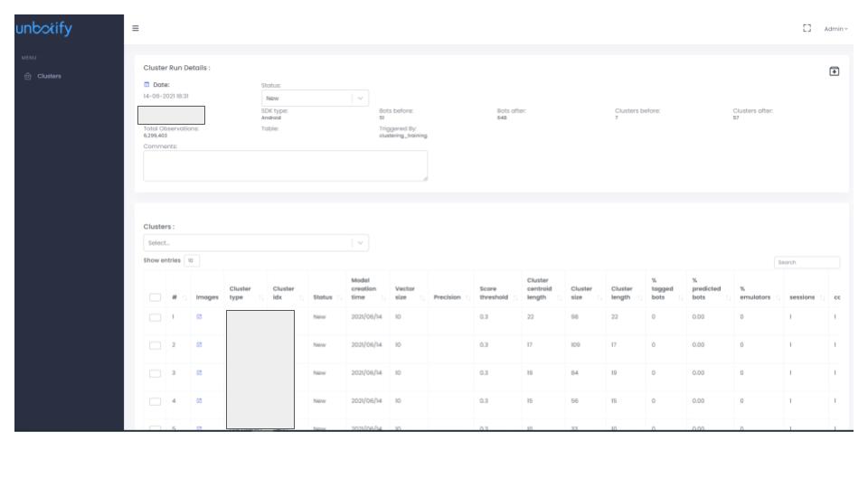Tick the select-all checkbox in table header
868x488 pixels.
tap(155, 297)
